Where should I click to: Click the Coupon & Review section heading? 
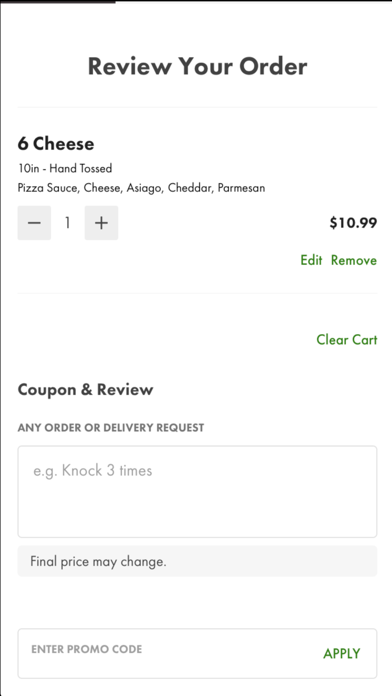click(85, 390)
